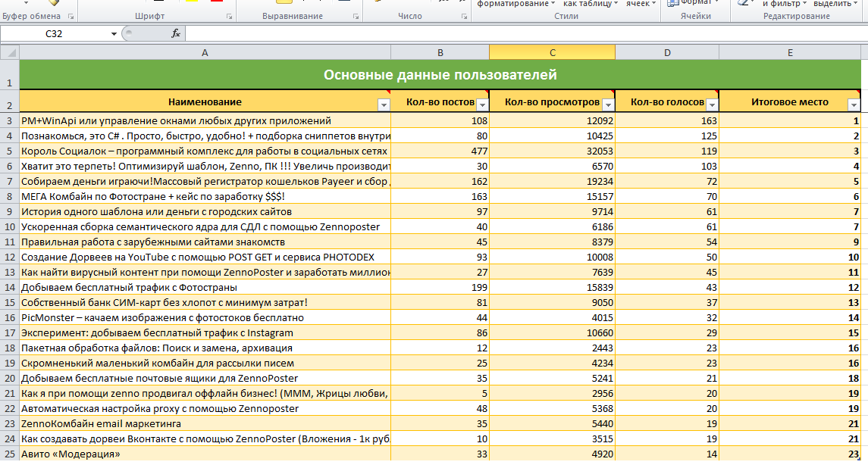
Task: Click votes value 103 in row 6
Action: pyautogui.click(x=667, y=166)
